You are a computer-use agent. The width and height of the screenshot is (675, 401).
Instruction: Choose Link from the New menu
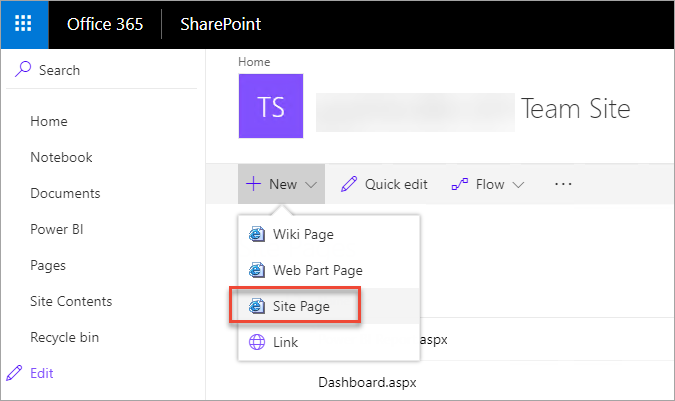(329, 342)
